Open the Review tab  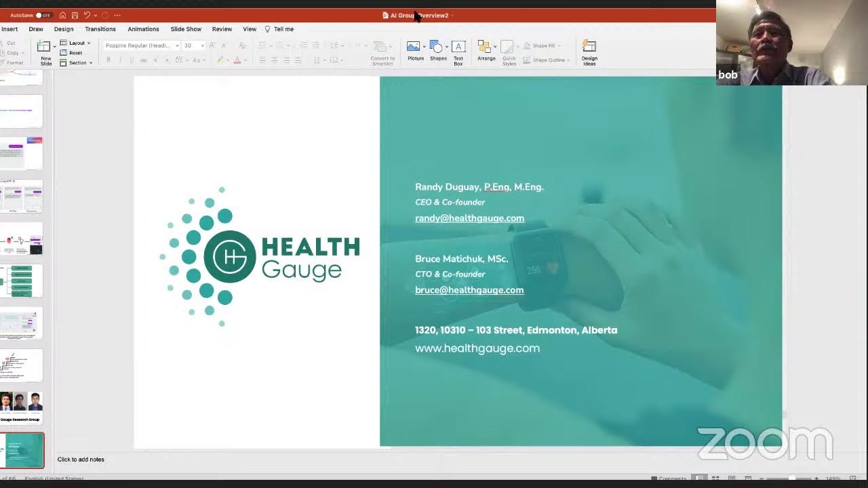point(222,29)
